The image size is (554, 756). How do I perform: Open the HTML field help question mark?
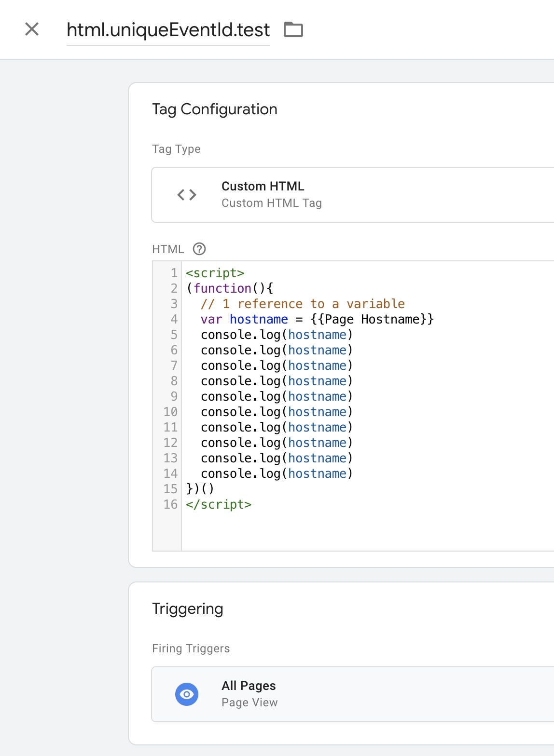pos(199,249)
